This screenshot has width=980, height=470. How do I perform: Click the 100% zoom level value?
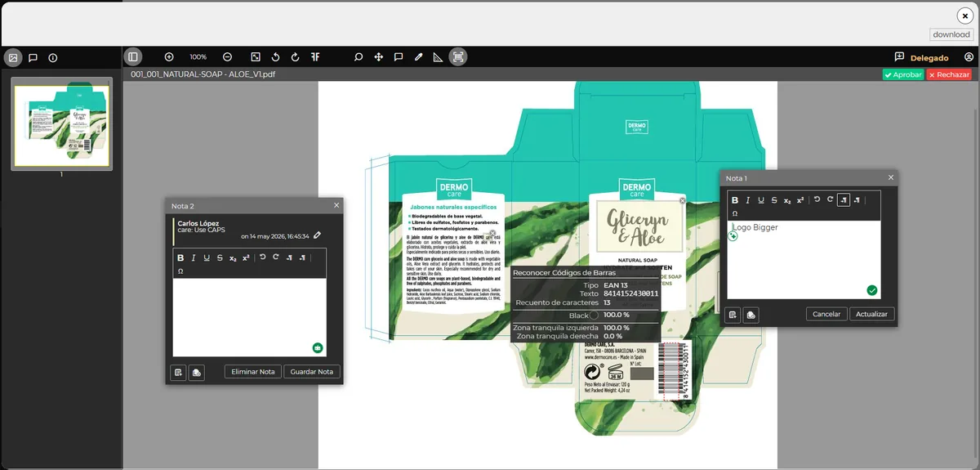pos(198,57)
